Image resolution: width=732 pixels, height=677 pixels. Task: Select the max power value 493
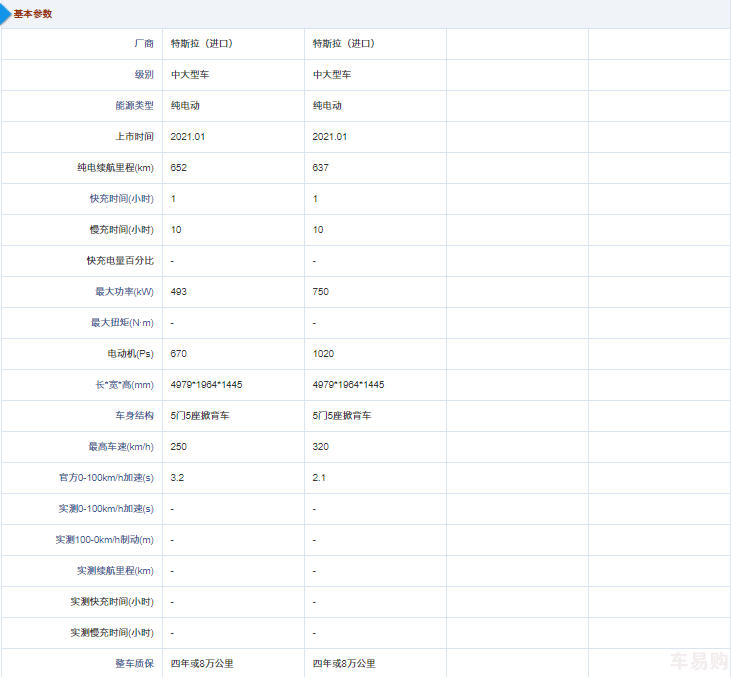coord(179,291)
